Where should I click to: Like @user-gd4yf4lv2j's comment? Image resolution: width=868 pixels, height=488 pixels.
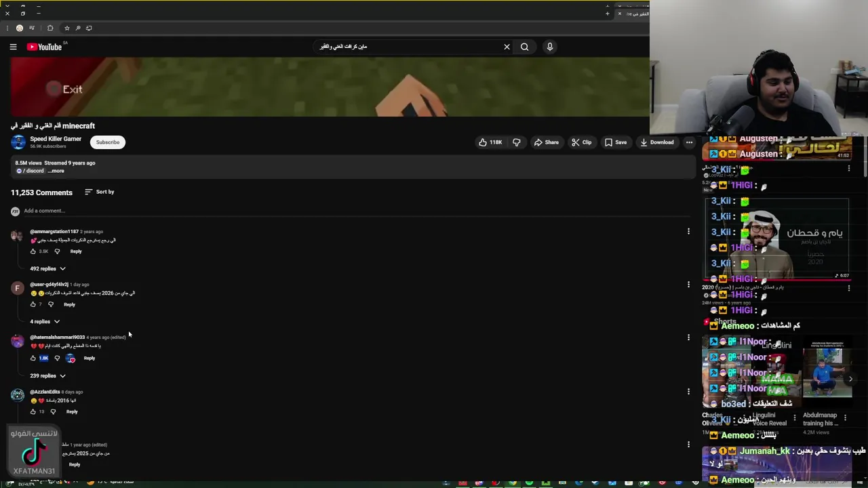pos(33,304)
